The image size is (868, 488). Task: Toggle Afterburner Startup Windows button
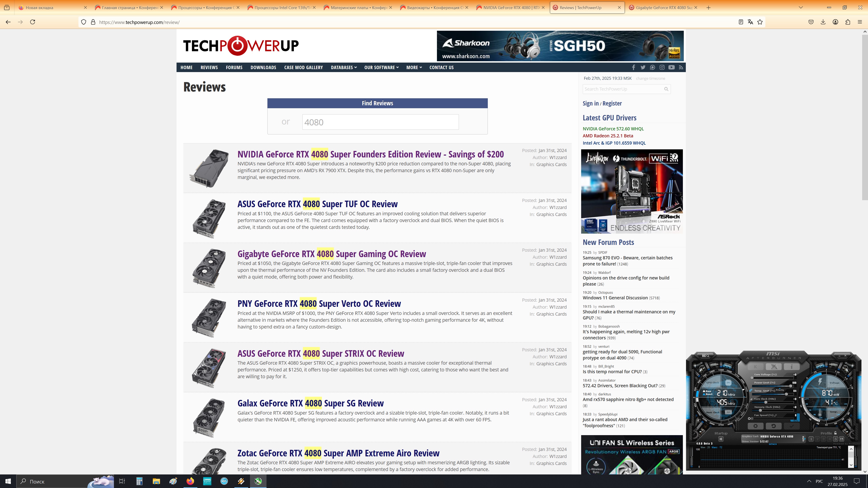pyautogui.click(x=721, y=439)
